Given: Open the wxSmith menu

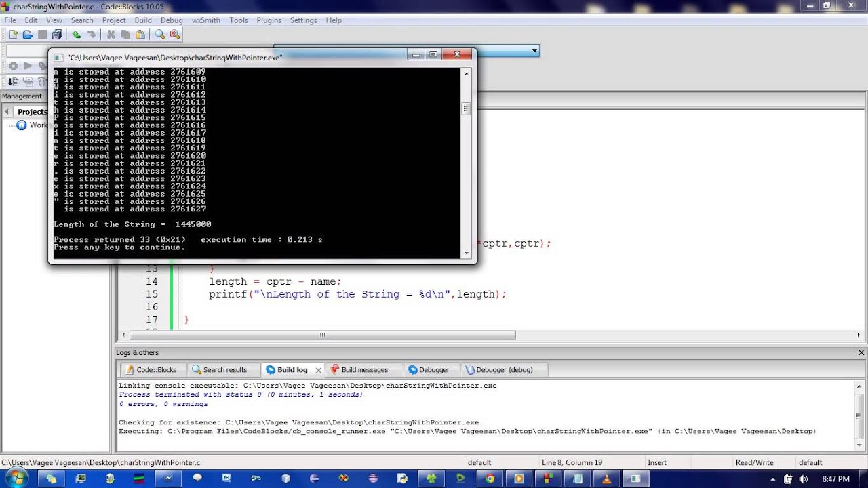Looking at the screenshot, I should pos(206,20).
